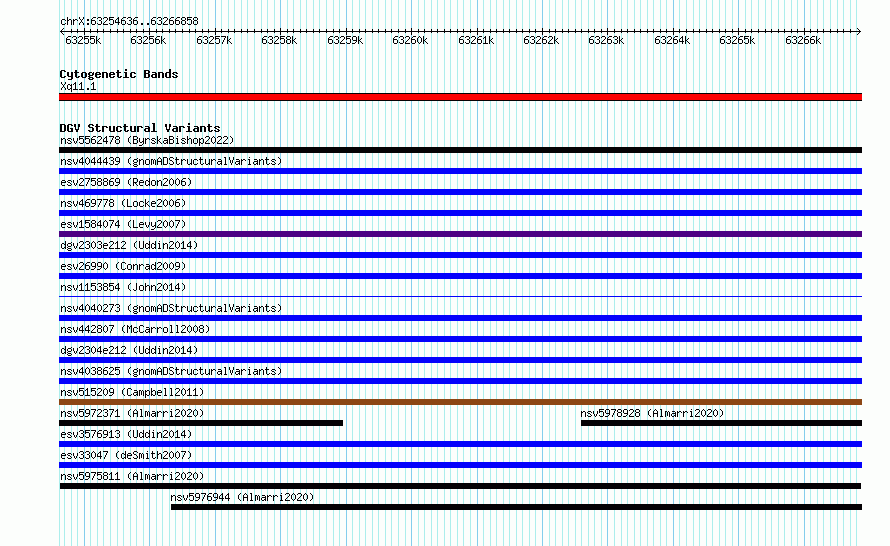Open esv26990 (Conrad2009) label
Screen dimensions: 890x546
point(123,266)
